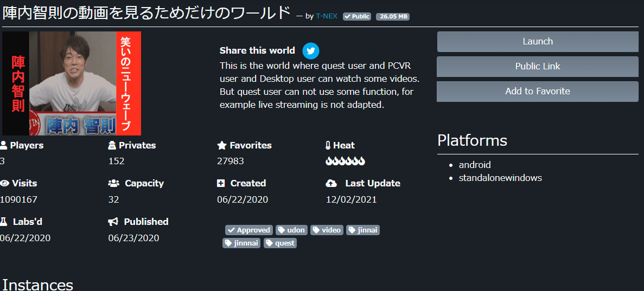
Task: Click the Published megaphone icon
Action: click(x=113, y=222)
